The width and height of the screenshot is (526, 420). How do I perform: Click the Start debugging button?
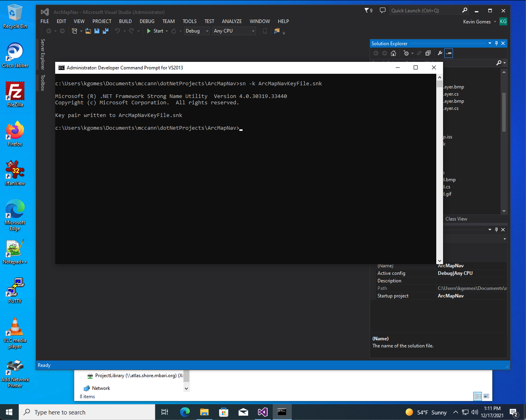pyautogui.click(x=155, y=31)
